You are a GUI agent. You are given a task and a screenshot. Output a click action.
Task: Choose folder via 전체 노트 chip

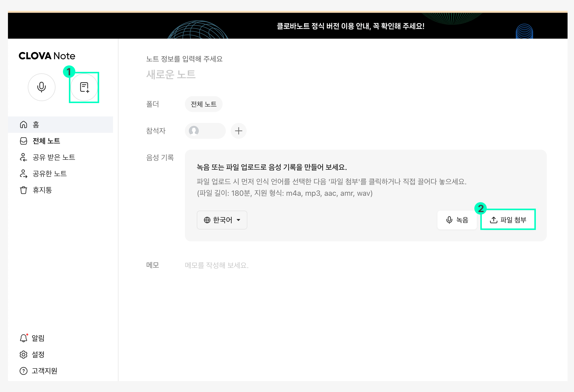[203, 104]
